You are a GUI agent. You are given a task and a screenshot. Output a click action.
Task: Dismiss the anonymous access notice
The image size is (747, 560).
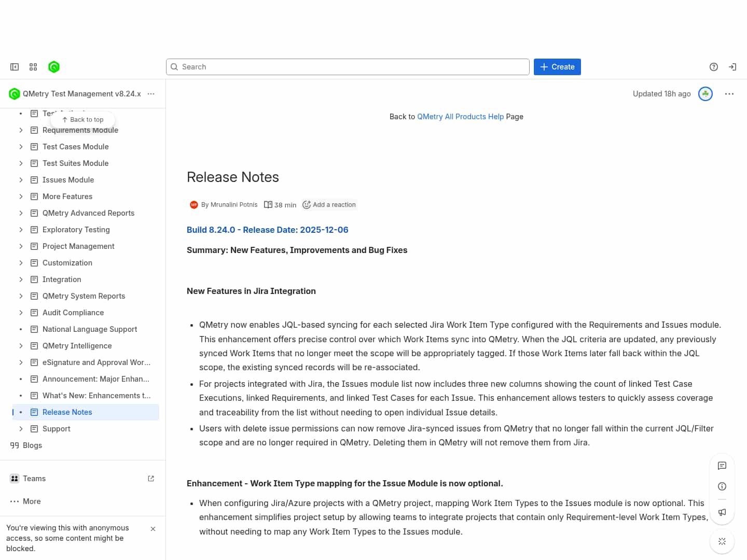coord(153,529)
